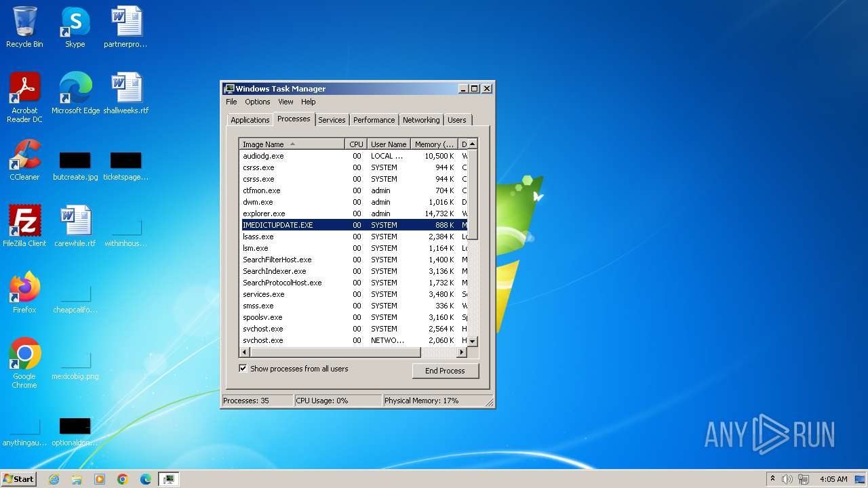Select audiodg.exe process row
Viewport: 868px width, 488px height.
click(x=353, y=156)
